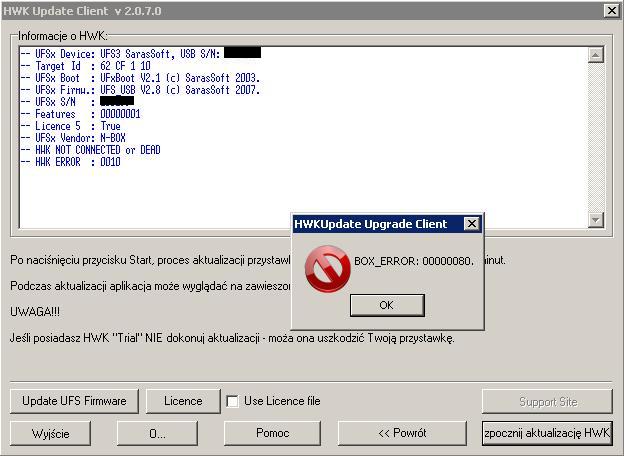The height and width of the screenshot is (456, 624).
Task: Click the Wyjście exit button
Action: coord(51,433)
